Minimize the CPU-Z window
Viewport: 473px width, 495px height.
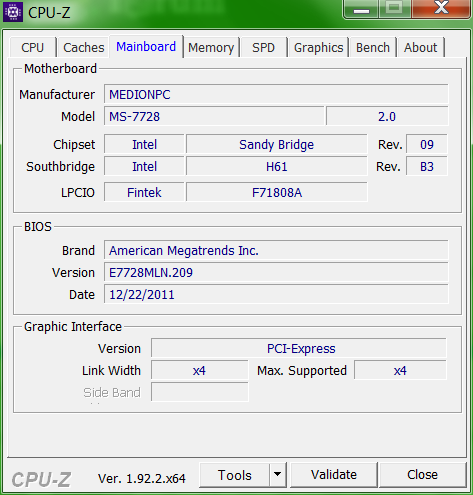point(361,9)
